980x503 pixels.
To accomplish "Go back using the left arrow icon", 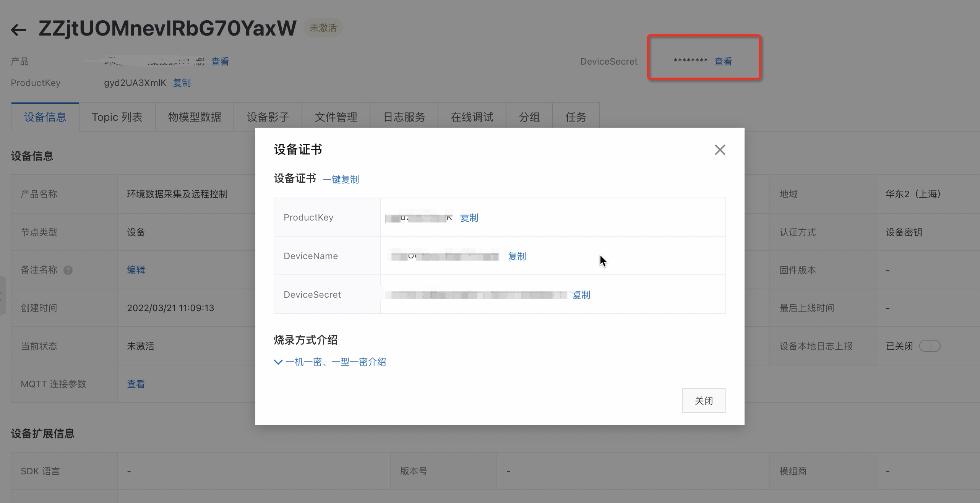I will (18, 29).
